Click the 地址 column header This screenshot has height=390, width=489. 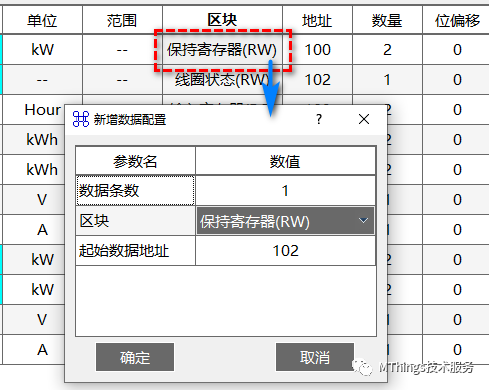(317, 20)
